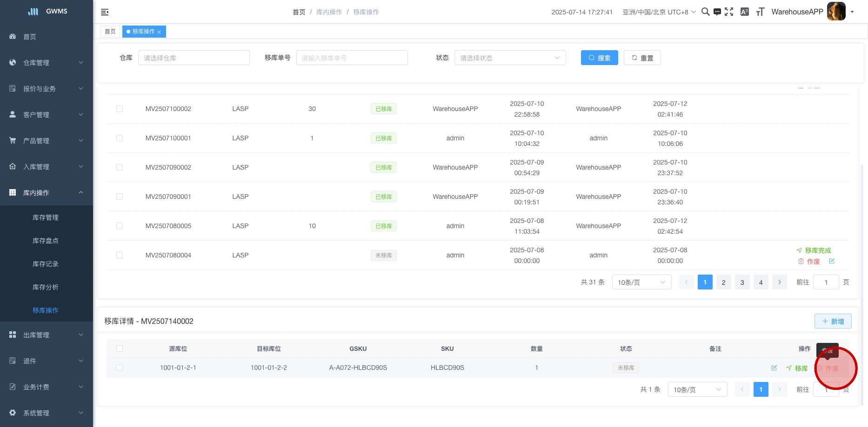Open the language translation icon
868x427 pixels.
point(744,12)
